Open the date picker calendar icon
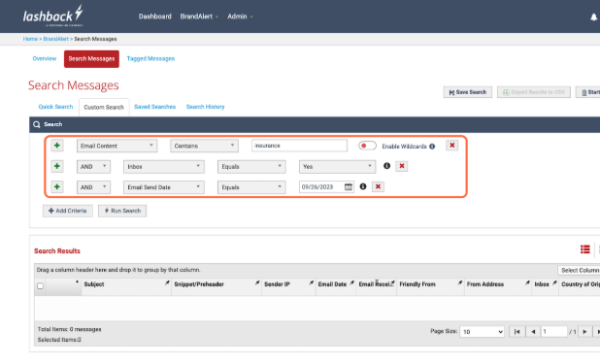 349,186
